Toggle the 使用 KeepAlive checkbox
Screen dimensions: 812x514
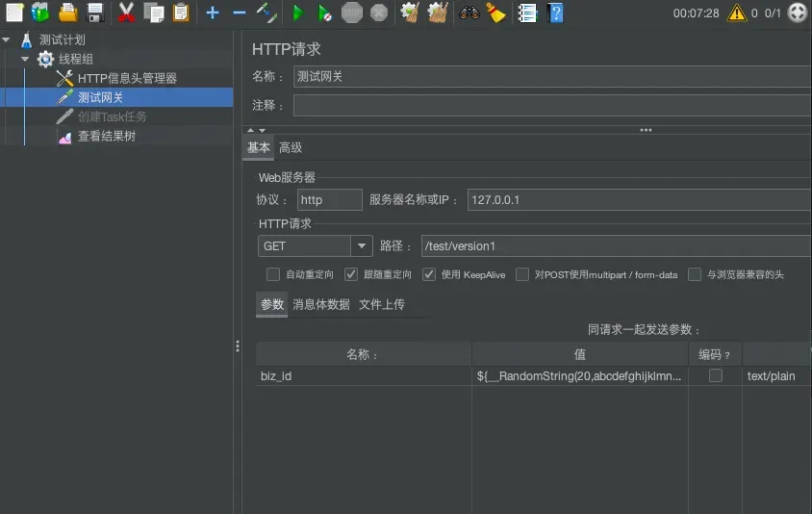pyautogui.click(x=429, y=274)
